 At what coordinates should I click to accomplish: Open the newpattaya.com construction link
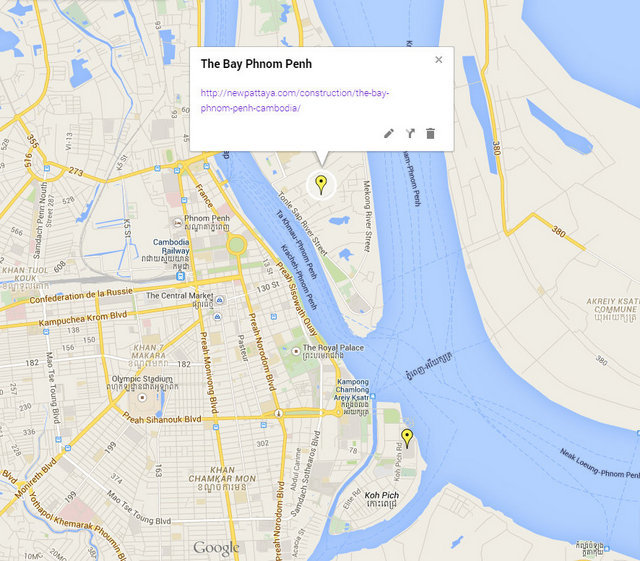[294, 100]
